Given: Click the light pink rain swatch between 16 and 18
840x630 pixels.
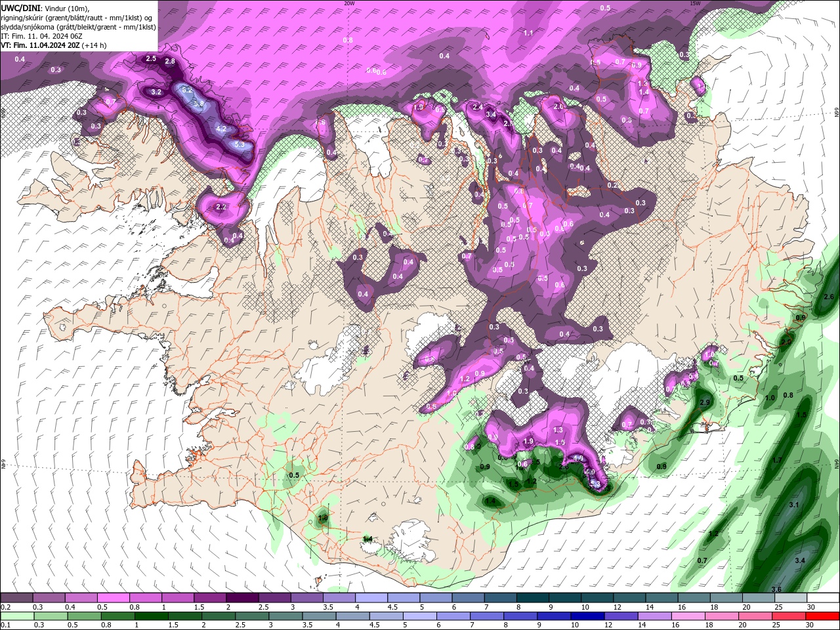Looking at the screenshot, I should [688, 616].
